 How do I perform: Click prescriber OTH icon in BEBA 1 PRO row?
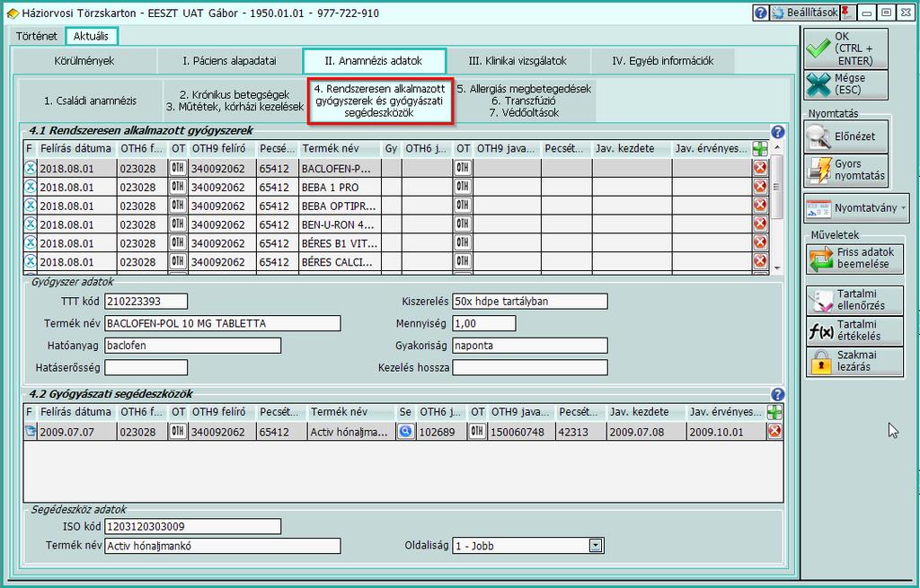click(x=178, y=187)
